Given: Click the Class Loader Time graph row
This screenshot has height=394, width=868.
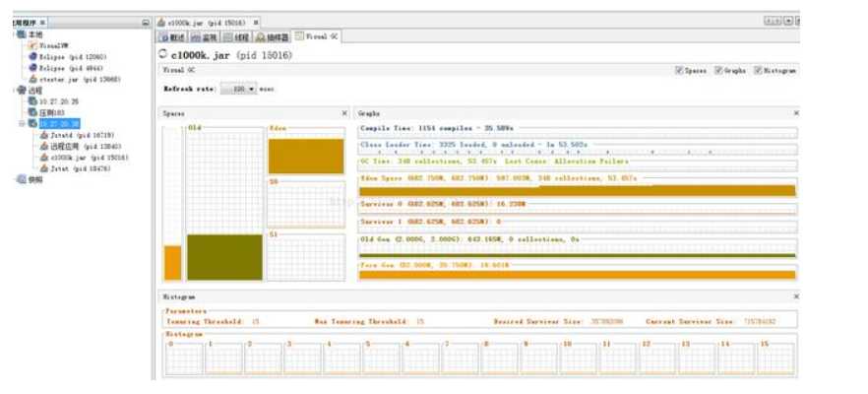Looking at the screenshot, I should coord(578,148).
